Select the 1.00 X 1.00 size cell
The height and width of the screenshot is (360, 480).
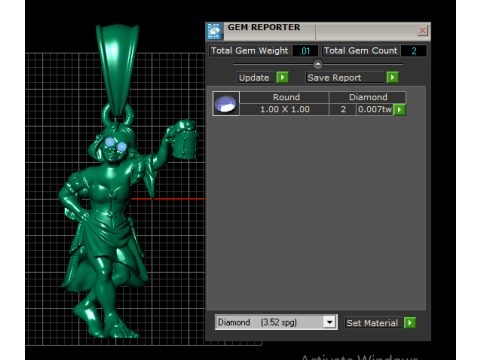point(284,109)
